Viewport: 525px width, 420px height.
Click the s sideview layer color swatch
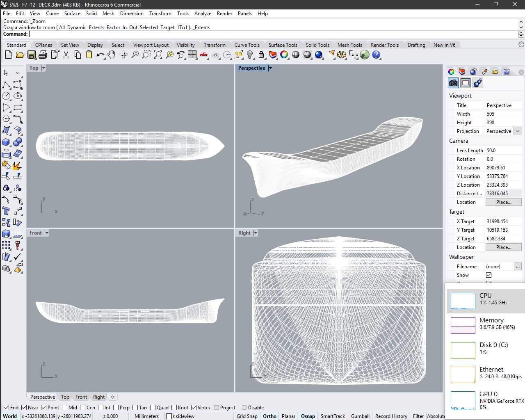(x=169, y=416)
